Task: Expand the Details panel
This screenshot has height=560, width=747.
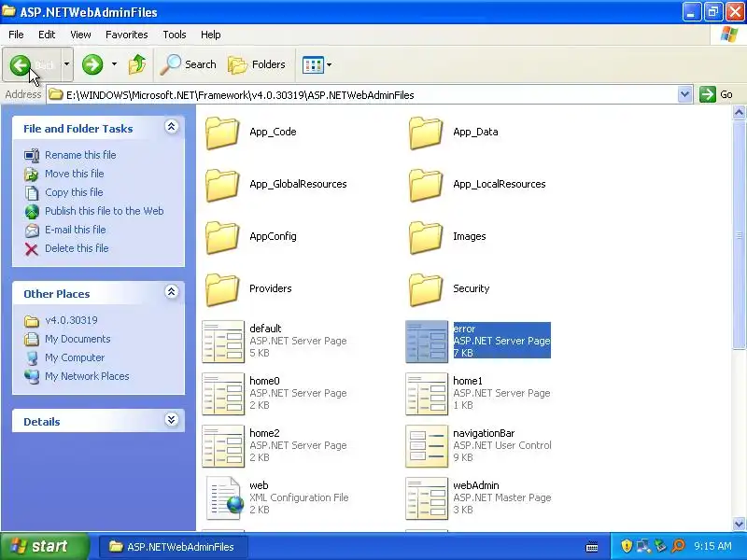Action: point(172,419)
